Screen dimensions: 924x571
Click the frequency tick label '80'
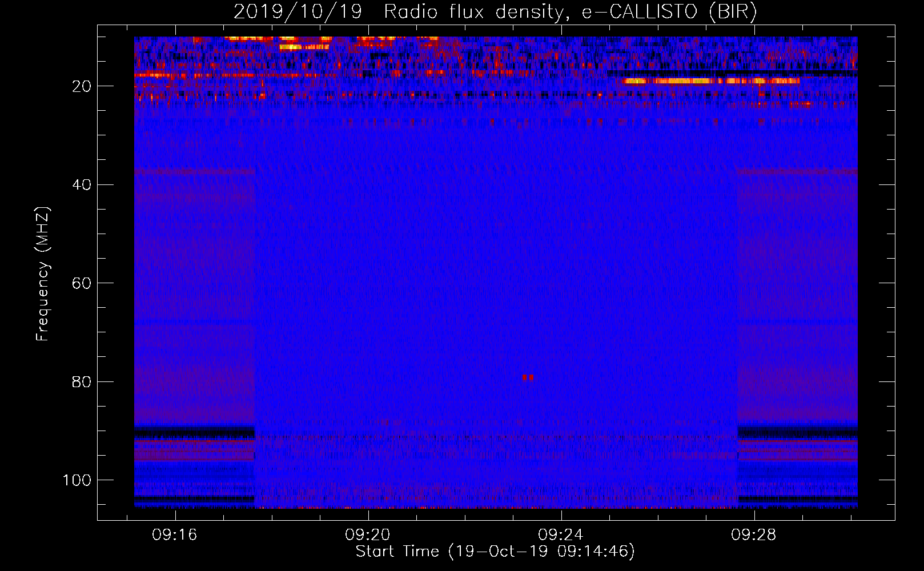coord(82,381)
